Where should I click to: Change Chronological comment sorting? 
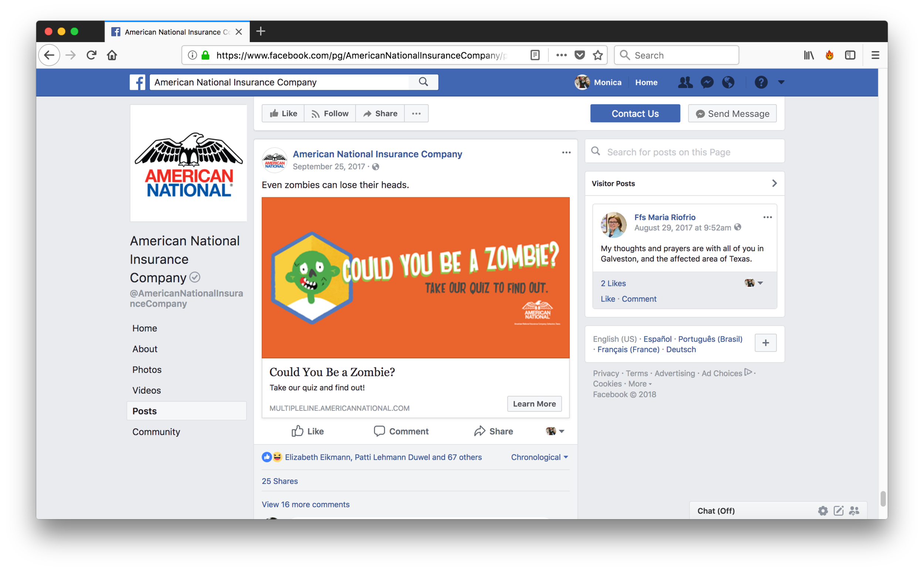(x=539, y=457)
